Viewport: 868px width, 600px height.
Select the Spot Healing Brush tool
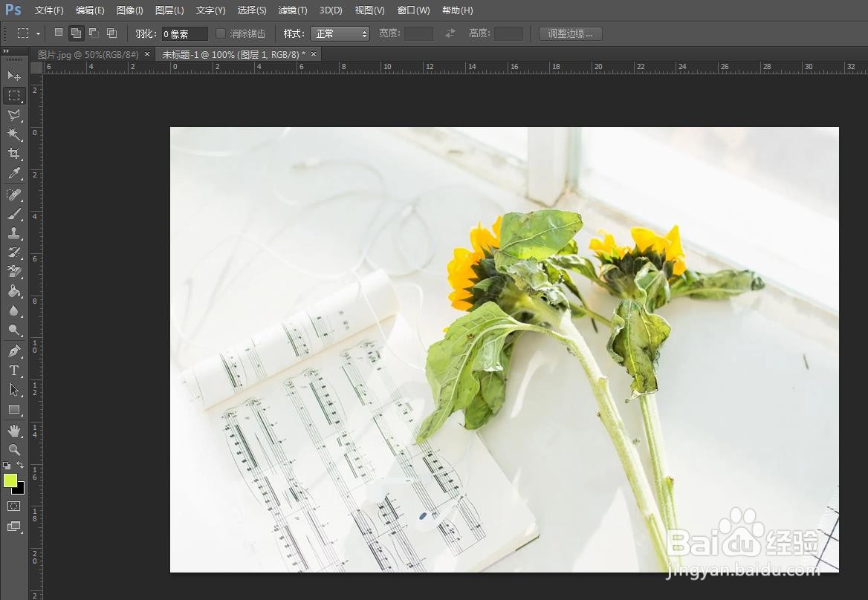point(14,194)
